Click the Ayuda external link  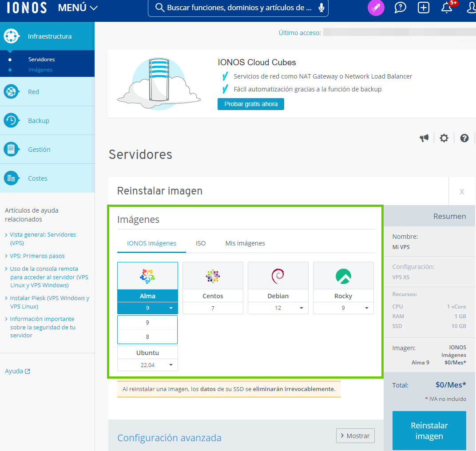(x=17, y=371)
